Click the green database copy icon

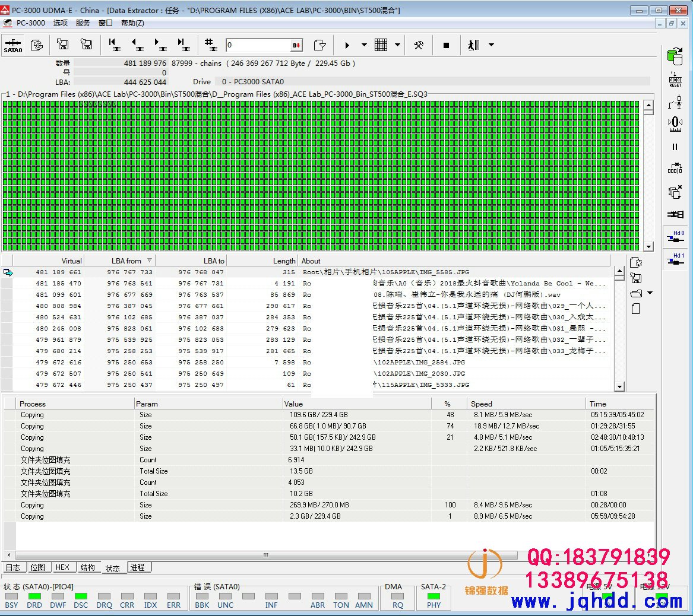[x=675, y=56]
